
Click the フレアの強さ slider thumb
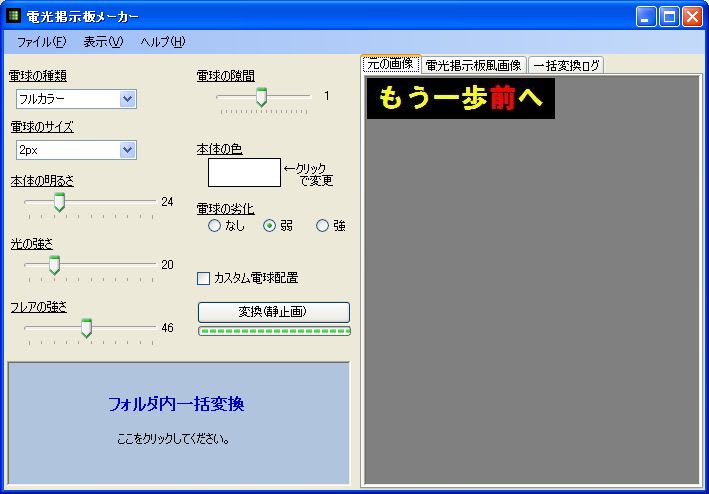coord(86,328)
